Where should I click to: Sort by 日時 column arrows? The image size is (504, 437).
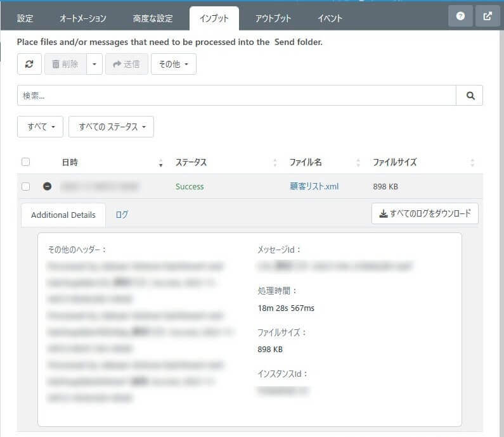pyautogui.click(x=161, y=163)
